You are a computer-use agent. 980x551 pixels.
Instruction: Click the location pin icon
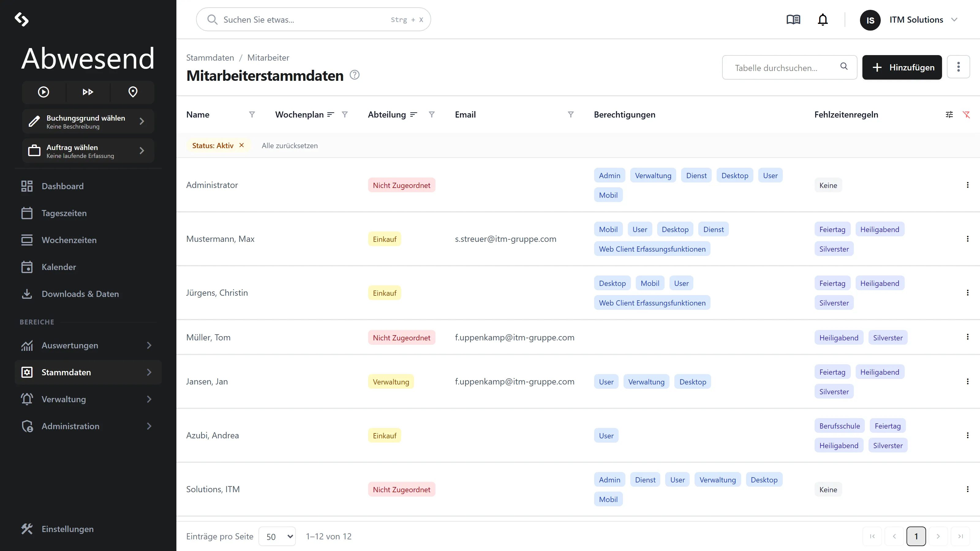coord(133,92)
